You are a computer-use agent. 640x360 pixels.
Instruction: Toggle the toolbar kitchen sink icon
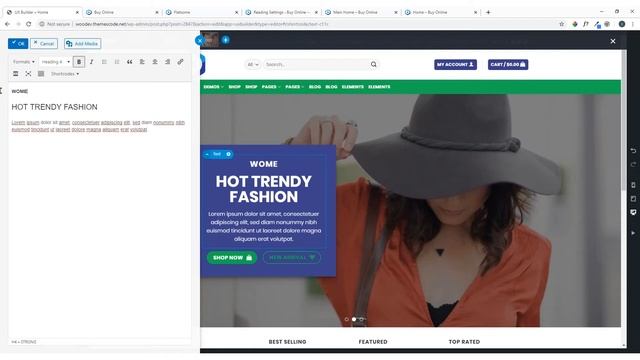(x=41, y=73)
